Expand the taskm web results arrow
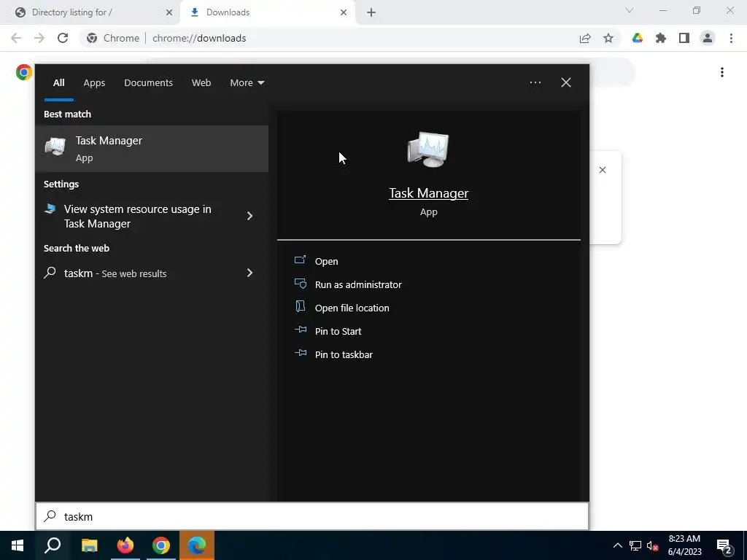Image resolution: width=747 pixels, height=560 pixels. (x=249, y=273)
